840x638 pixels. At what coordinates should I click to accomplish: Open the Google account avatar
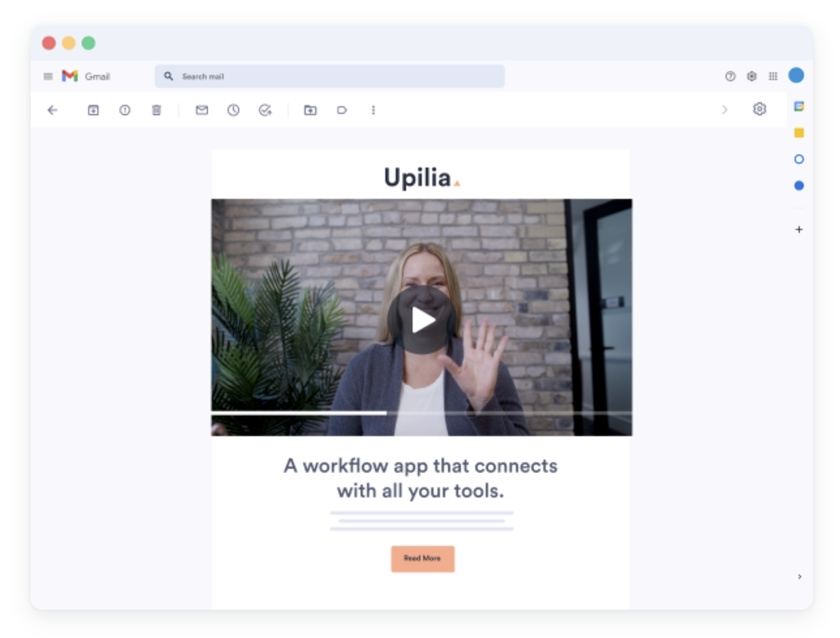(796, 75)
